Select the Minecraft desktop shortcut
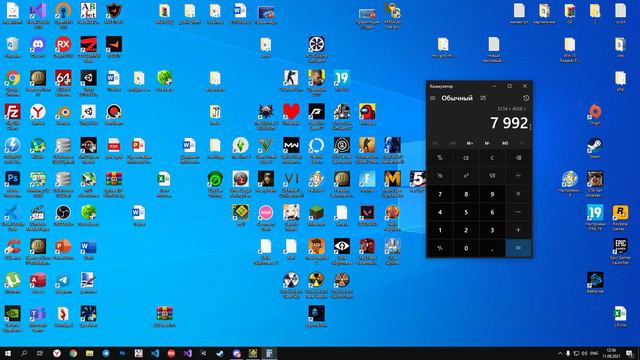The height and width of the screenshot is (360, 640). click(x=316, y=215)
